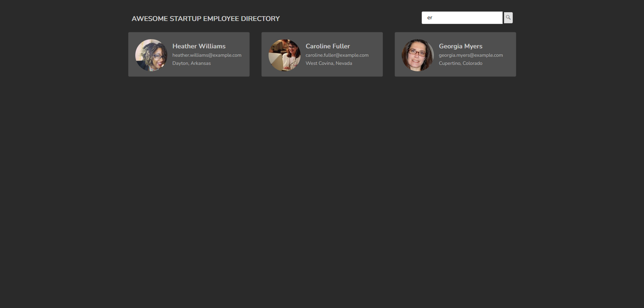Click the Awesome Startup Employee Directory heading

(x=205, y=19)
